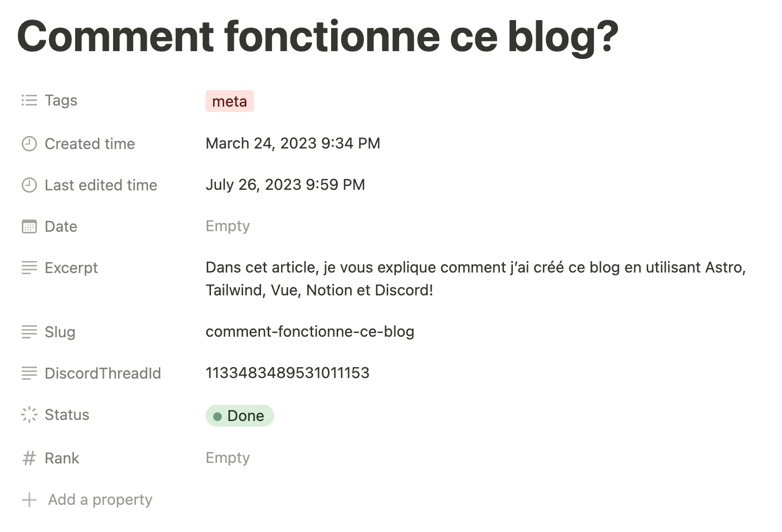This screenshot has height=532, width=782.
Task: Click the Status spinner icon
Action: [29, 415]
